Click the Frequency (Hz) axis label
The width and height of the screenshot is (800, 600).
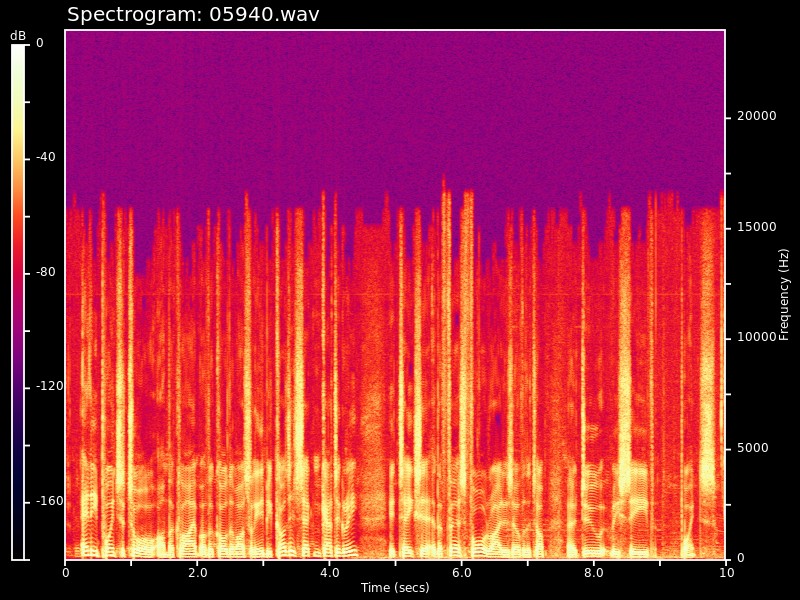[x=784, y=295]
